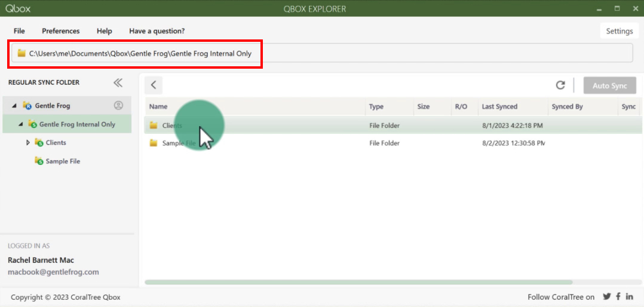Screen dimensions: 644x307
Task: Collapse the Gentle Frog tree node
Action: [x=14, y=106]
